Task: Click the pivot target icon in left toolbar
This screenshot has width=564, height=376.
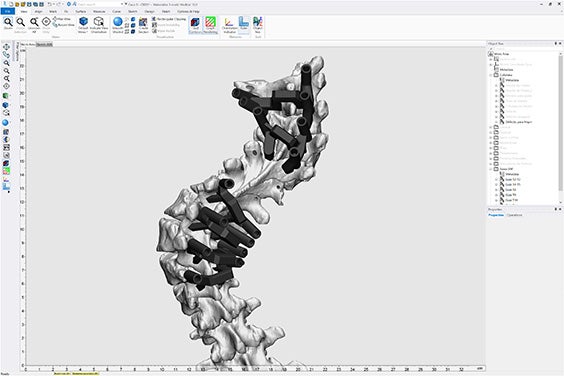Action: (6, 86)
